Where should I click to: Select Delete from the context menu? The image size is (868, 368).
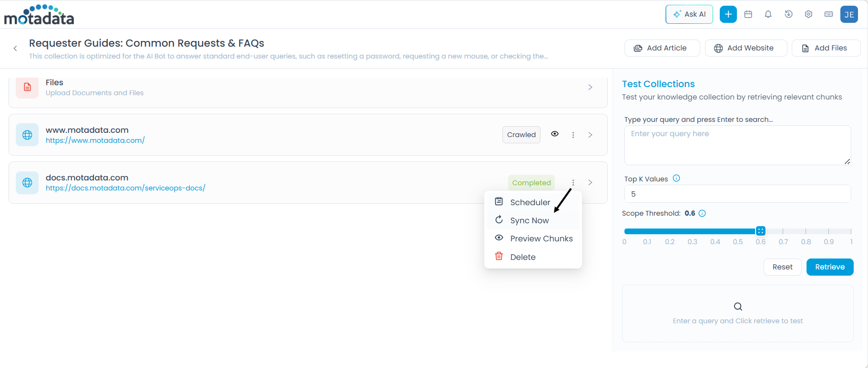point(522,257)
